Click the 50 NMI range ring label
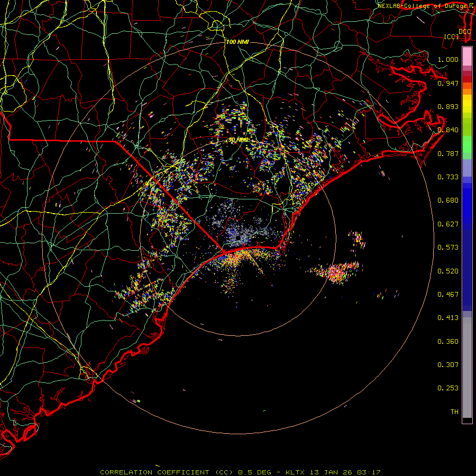The width and height of the screenshot is (476, 476). coord(239,140)
